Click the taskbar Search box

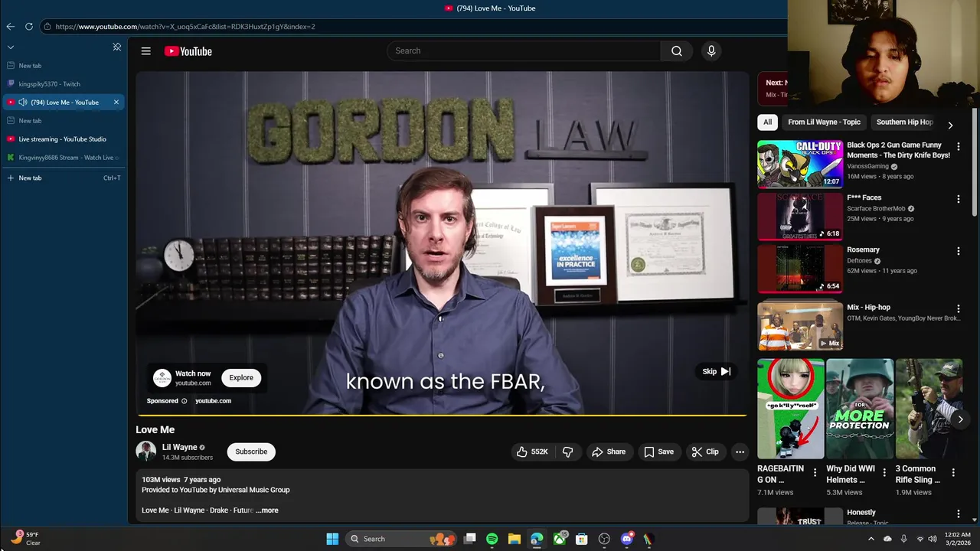click(400, 539)
